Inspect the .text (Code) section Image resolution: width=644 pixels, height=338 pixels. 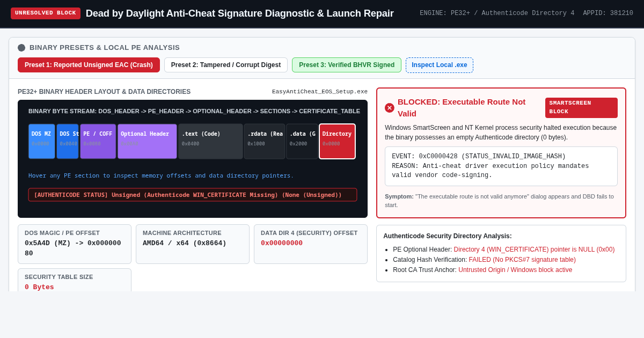(x=211, y=141)
